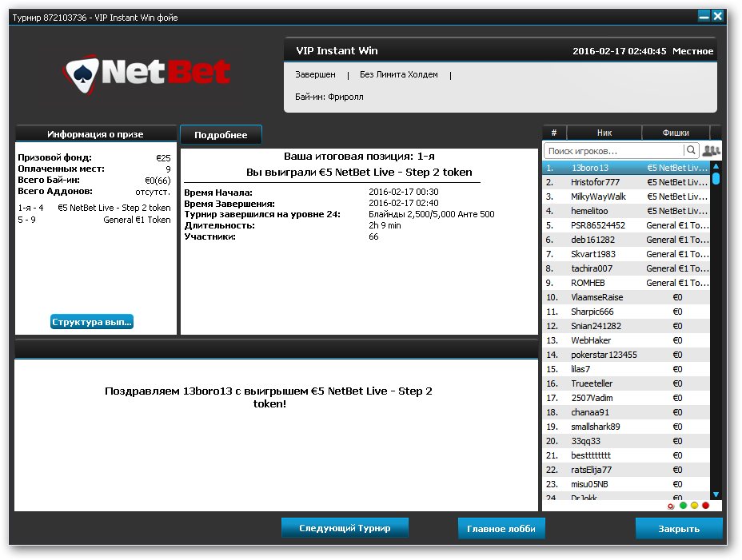
Task: Select player row VlaamseRaise
Action: pyautogui.click(x=626, y=297)
